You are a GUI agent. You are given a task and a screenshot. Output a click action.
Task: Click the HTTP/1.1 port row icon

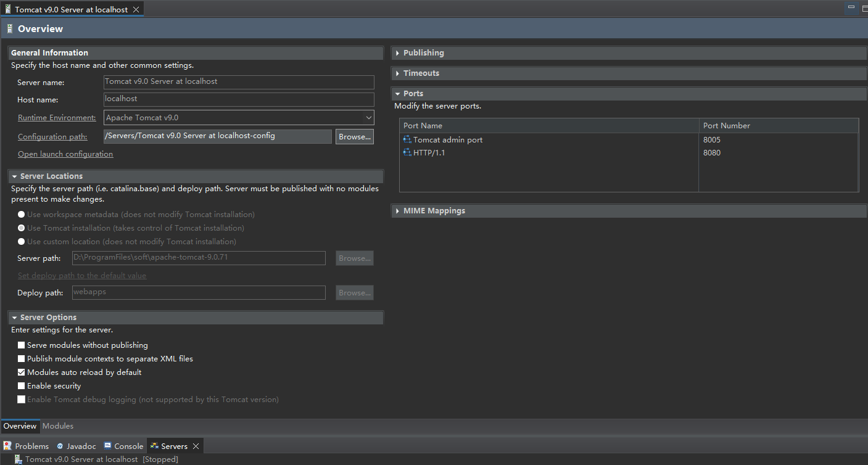[407, 153]
